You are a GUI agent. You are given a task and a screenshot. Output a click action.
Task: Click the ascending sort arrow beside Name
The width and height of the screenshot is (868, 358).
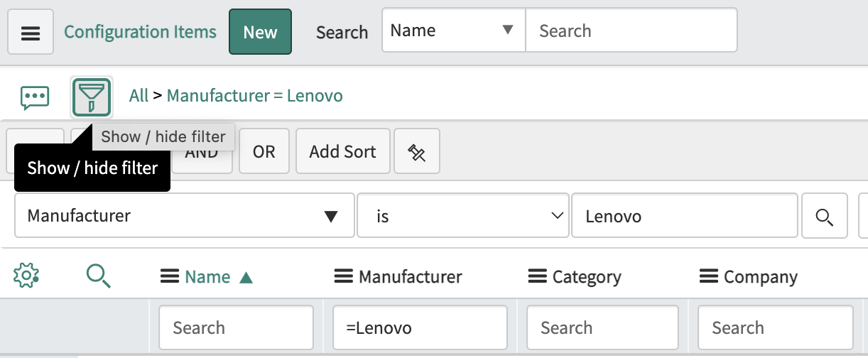(x=246, y=278)
